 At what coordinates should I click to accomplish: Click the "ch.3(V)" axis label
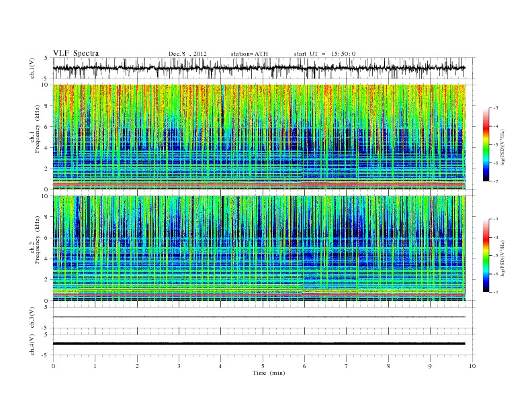click(x=32, y=318)
